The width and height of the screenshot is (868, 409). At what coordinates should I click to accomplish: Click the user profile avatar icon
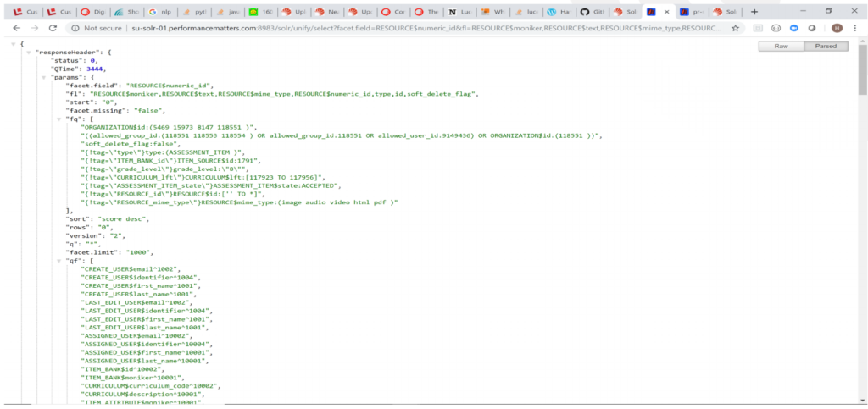point(837,28)
